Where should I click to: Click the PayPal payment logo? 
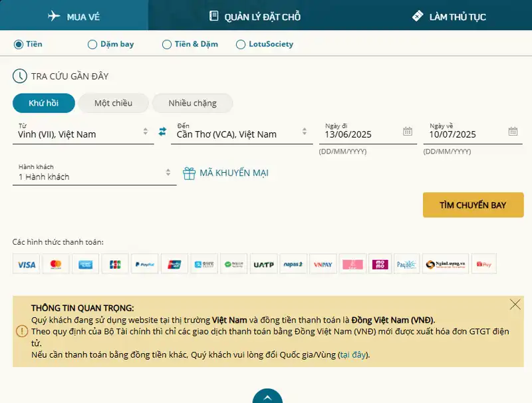pos(144,264)
